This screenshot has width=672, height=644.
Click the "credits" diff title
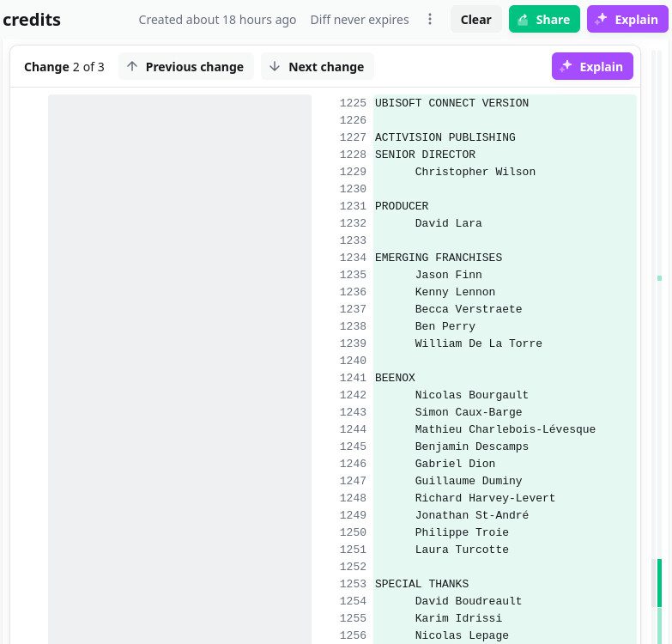click(32, 19)
